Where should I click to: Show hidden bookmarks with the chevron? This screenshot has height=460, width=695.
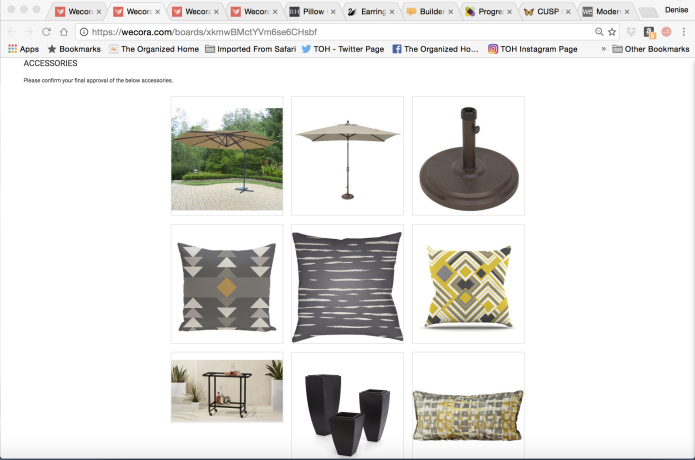(603, 49)
